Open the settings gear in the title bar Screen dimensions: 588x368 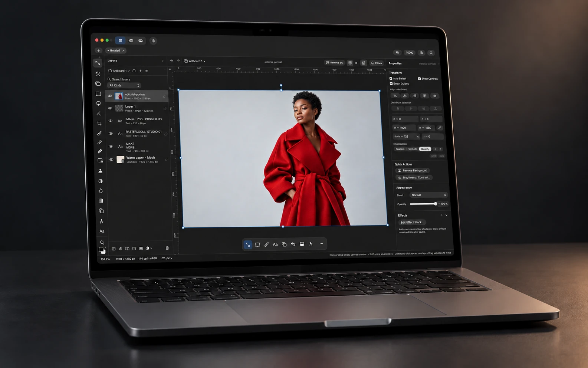[x=153, y=41]
